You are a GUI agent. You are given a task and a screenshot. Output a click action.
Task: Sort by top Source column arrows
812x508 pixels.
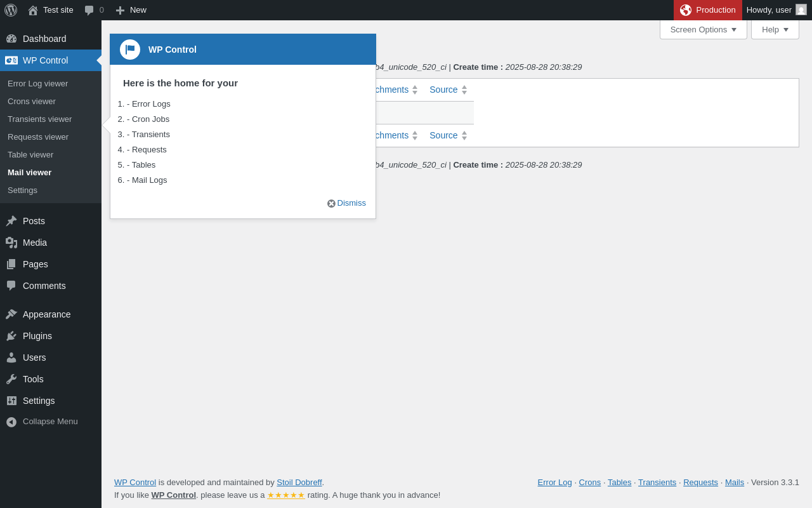tap(464, 90)
